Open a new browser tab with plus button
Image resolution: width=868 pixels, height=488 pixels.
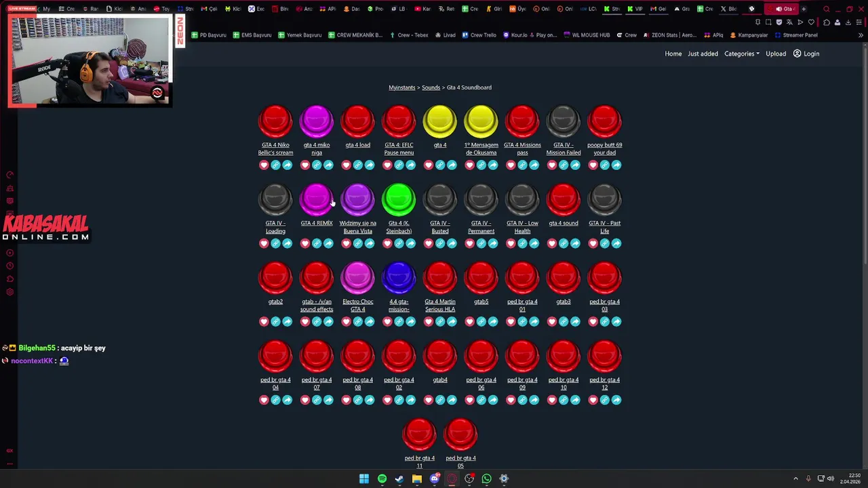pos(804,9)
